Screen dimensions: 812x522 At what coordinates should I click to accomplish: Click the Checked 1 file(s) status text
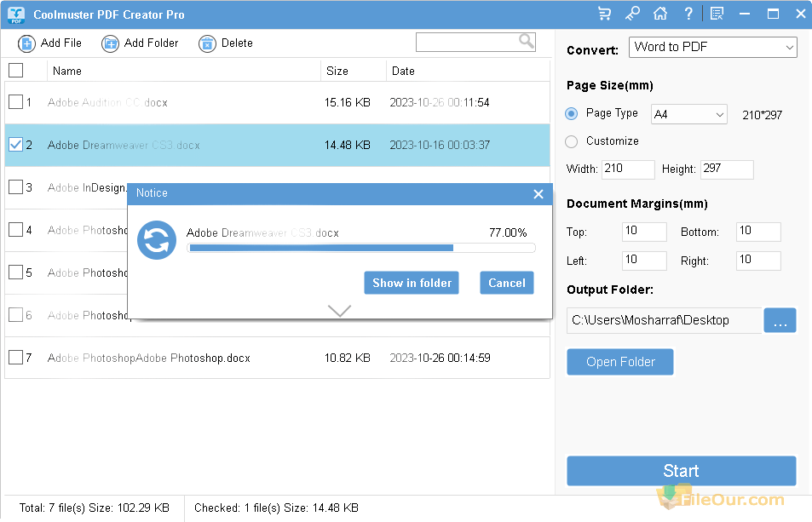[x=277, y=508]
